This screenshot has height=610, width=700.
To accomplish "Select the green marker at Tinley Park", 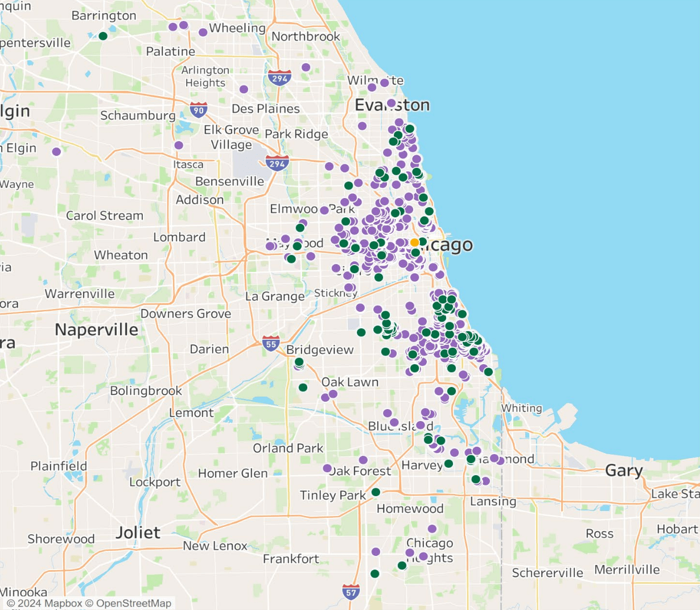I will pos(376,492).
